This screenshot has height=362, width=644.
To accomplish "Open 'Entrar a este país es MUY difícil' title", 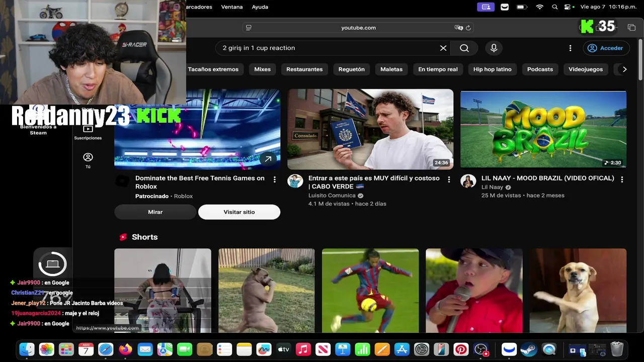I will (374, 182).
